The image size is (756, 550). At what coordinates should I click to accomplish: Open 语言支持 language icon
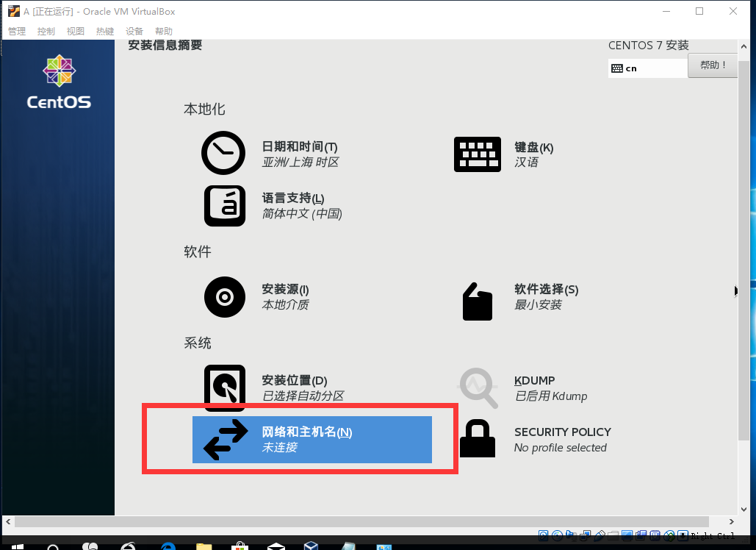click(225, 206)
